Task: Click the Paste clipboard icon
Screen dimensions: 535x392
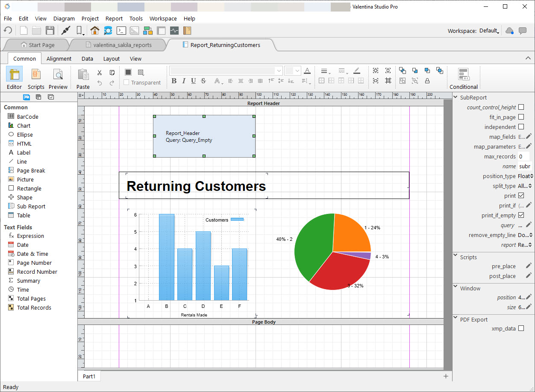Action: (83, 74)
